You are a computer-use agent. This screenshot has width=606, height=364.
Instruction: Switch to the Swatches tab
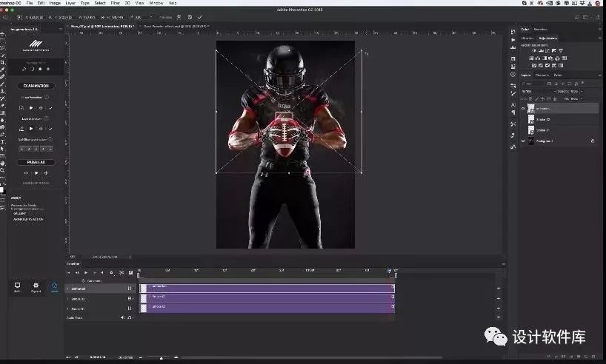pyautogui.click(x=541, y=30)
